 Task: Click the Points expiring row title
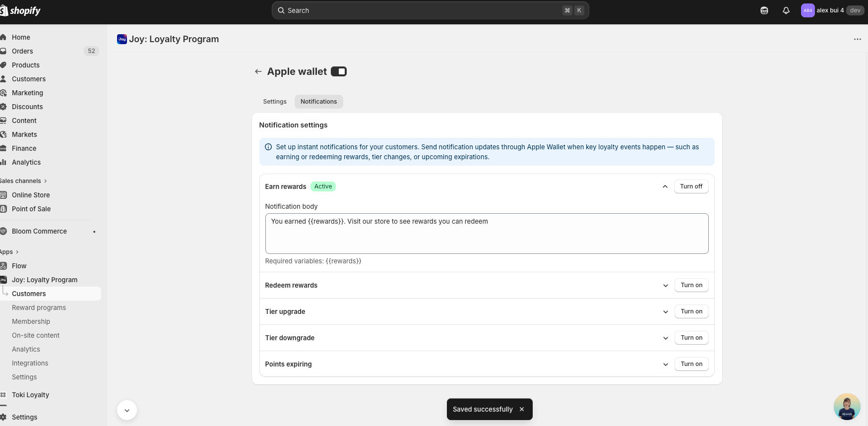(288, 364)
